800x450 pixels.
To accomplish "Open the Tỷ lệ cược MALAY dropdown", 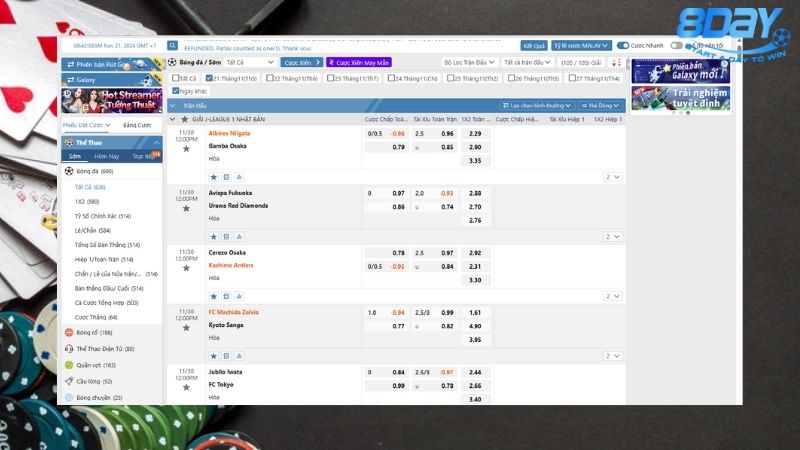I will coord(581,45).
